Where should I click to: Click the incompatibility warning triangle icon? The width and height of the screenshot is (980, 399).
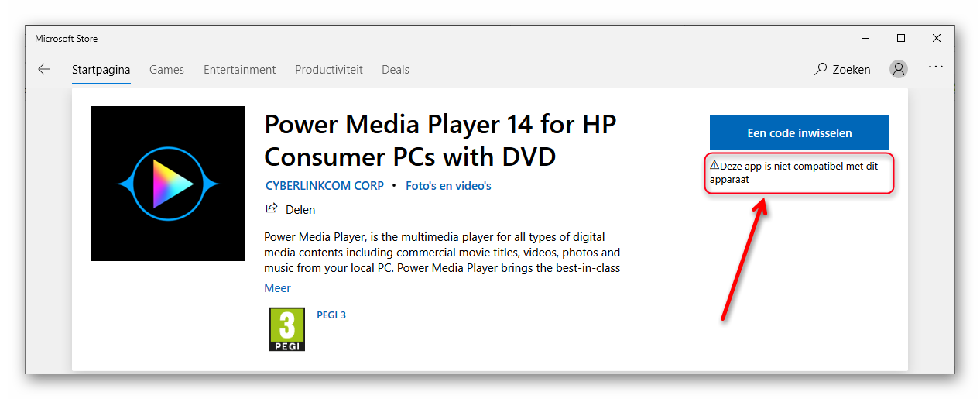pyautogui.click(x=714, y=165)
